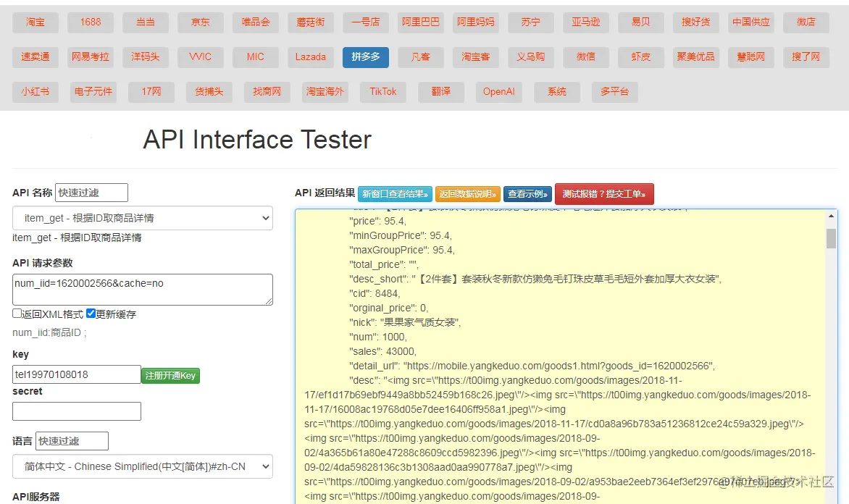Click the green 注册开通Key button
Image resolution: width=849 pixels, height=504 pixels.
[170, 376]
